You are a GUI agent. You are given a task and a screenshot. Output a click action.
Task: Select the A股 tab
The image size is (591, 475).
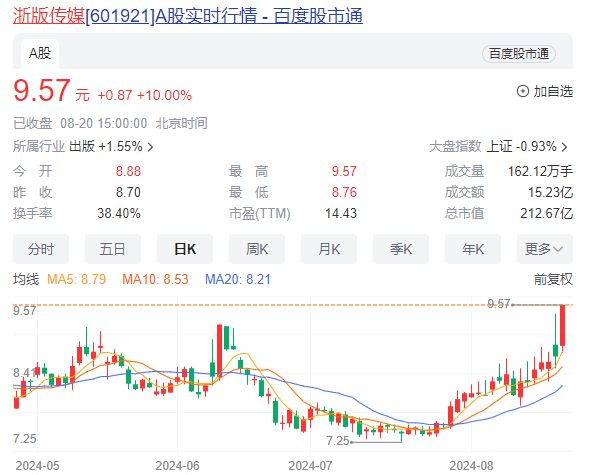pyautogui.click(x=40, y=54)
